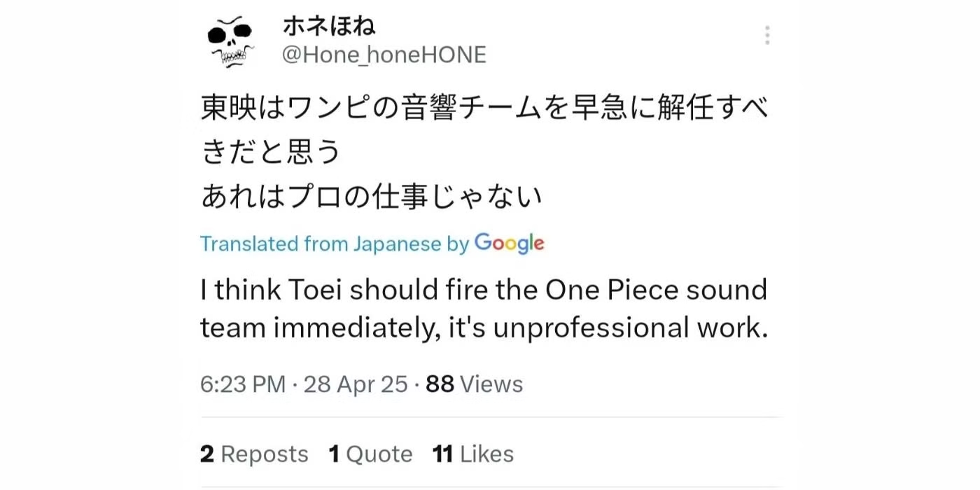Open the three-dot more options menu
The width and height of the screenshot is (980, 490).
point(767,35)
